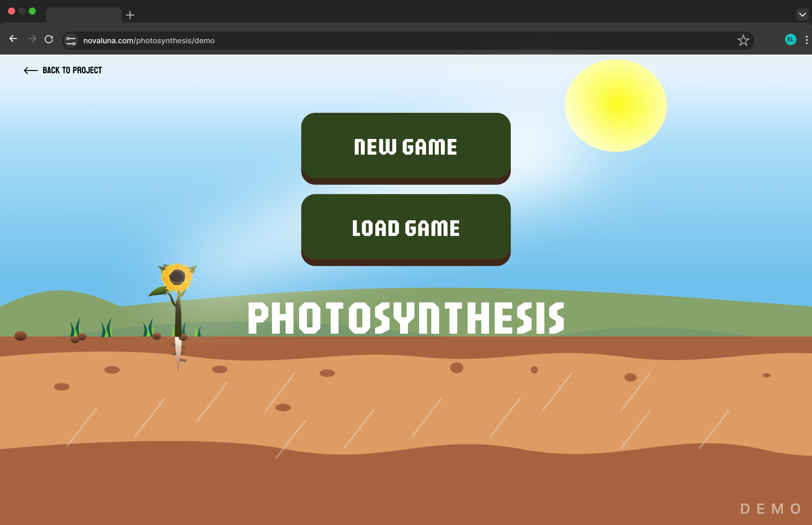Select the empty browser tab
Viewport: 812px width, 525px height.
coord(83,15)
